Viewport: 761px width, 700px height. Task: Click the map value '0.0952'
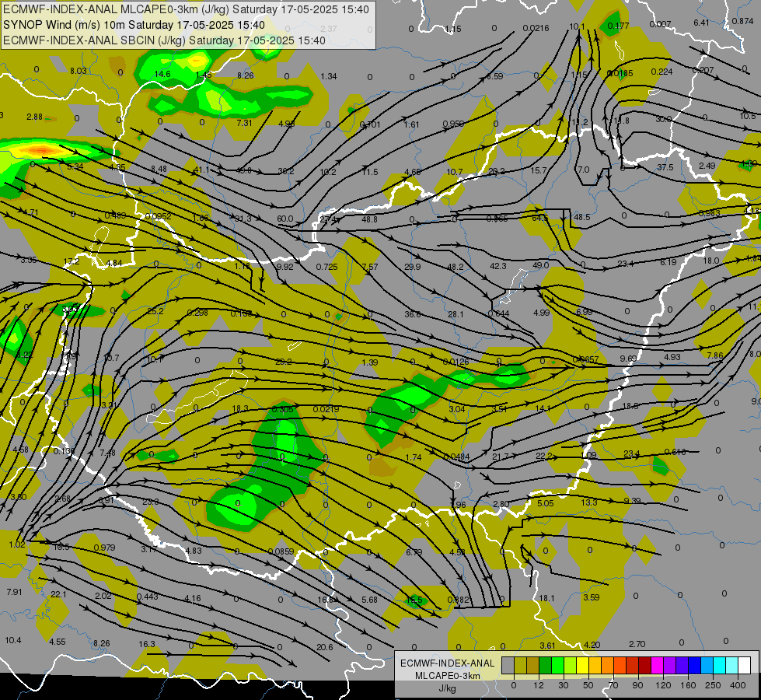click(x=158, y=216)
